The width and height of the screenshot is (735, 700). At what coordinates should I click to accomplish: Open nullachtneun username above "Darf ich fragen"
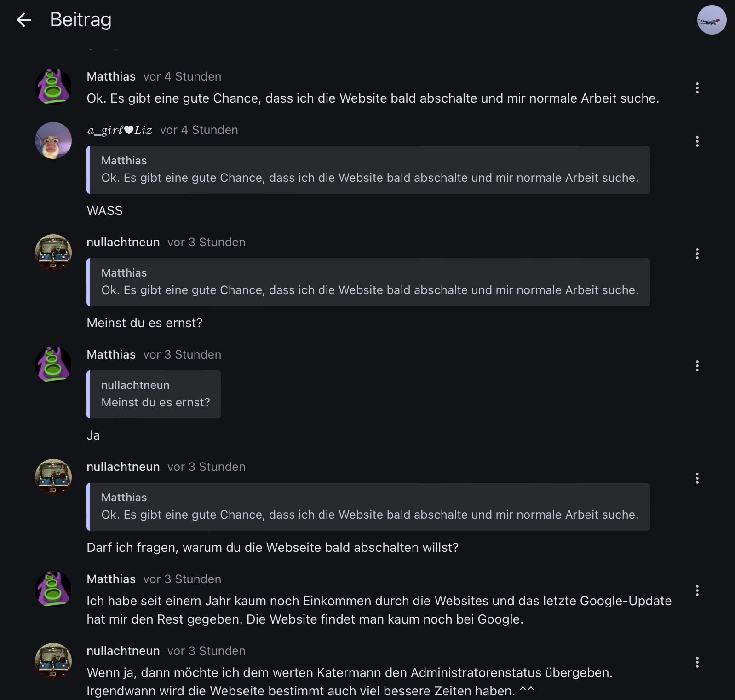click(123, 467)
